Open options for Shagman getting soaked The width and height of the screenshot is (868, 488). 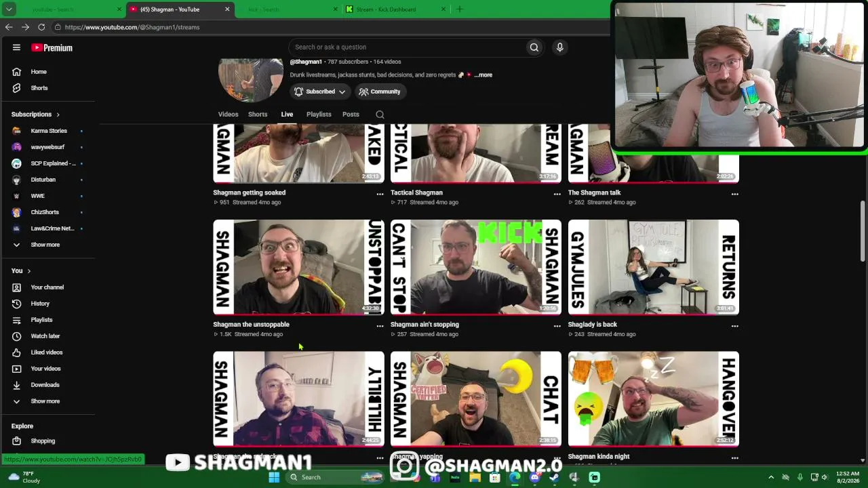380,194
